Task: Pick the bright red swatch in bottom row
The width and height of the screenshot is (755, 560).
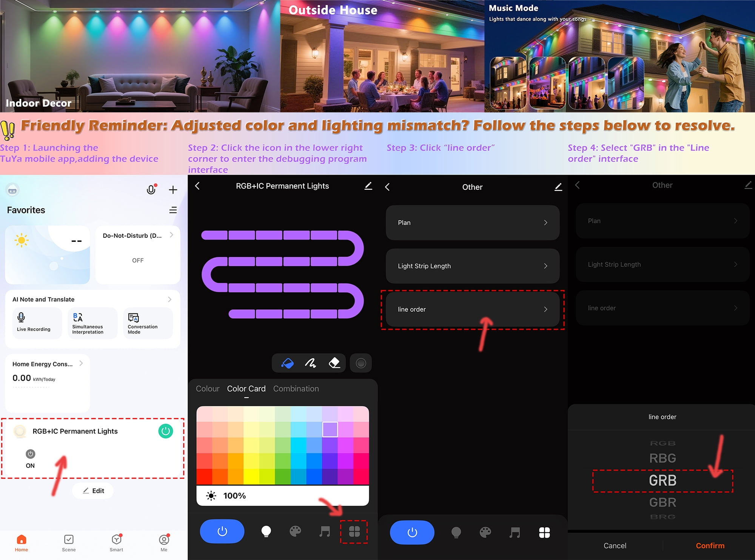Action: [204, 477]
